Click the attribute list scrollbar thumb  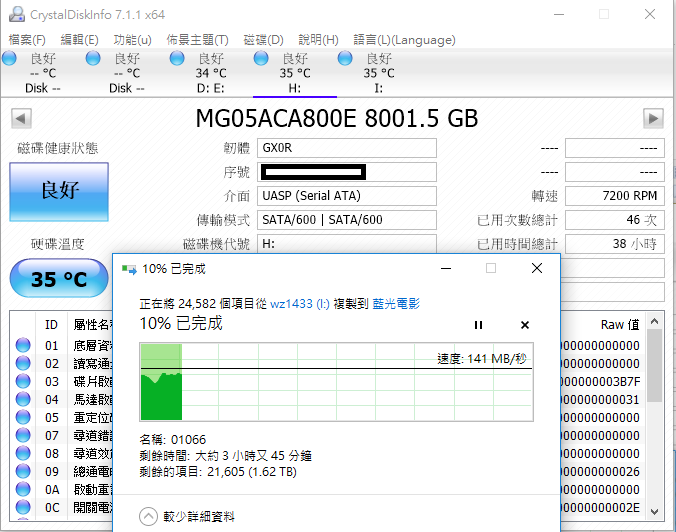tap(654, 366)
